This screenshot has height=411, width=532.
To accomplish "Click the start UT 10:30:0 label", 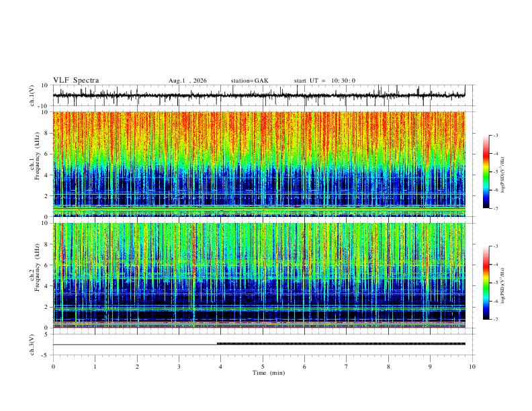I will 324,81.
